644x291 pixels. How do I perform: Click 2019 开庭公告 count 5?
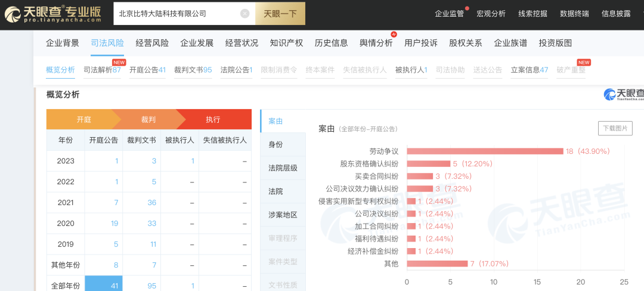[116, 244]
